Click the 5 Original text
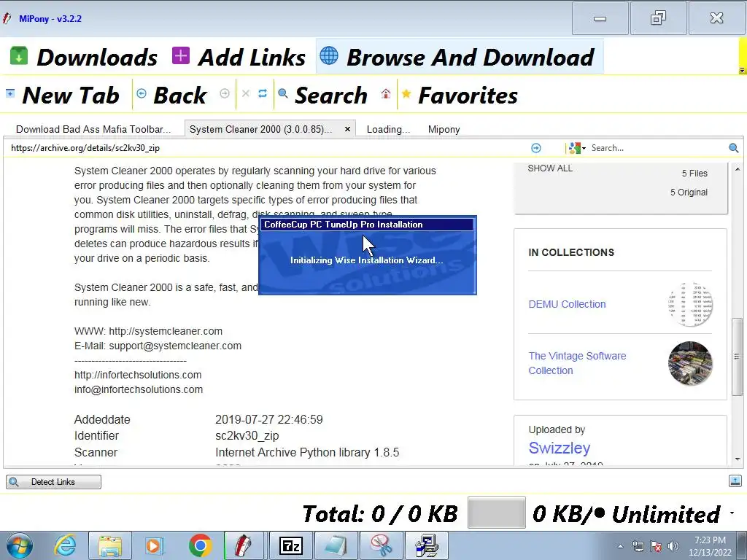Image resolution: width=747 pixels, height=560 pixels. coord(689,192)
